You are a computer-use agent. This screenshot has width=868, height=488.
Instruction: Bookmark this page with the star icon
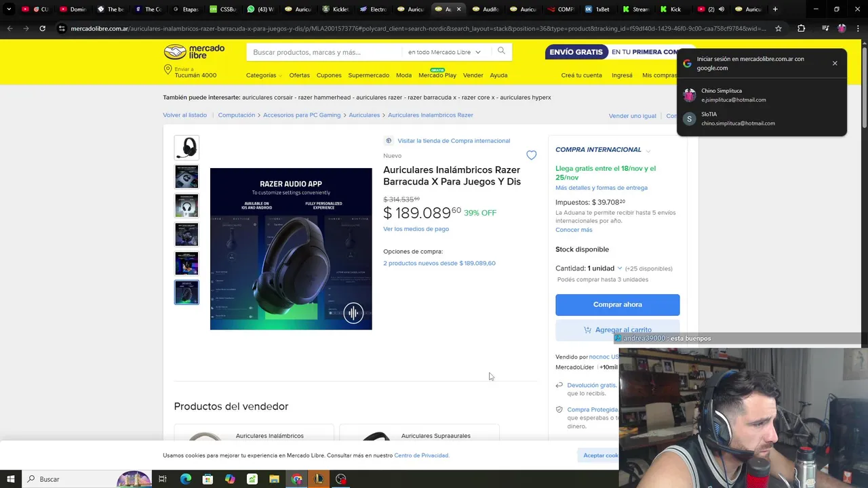(778, 28)
